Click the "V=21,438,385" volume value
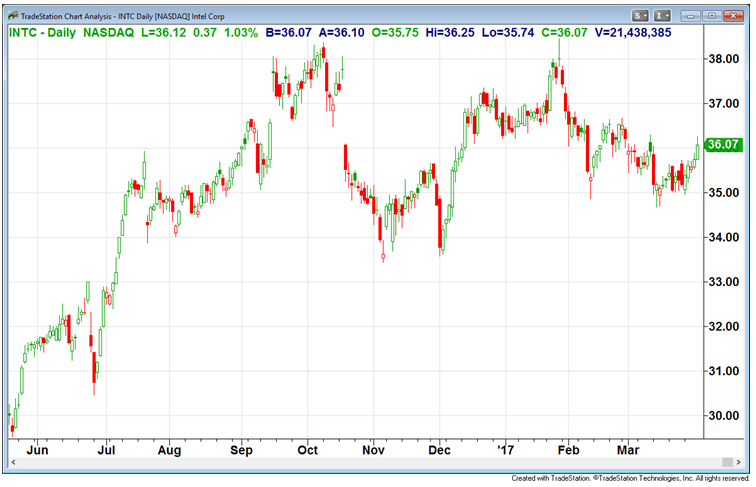 click(x=633, y=33)
